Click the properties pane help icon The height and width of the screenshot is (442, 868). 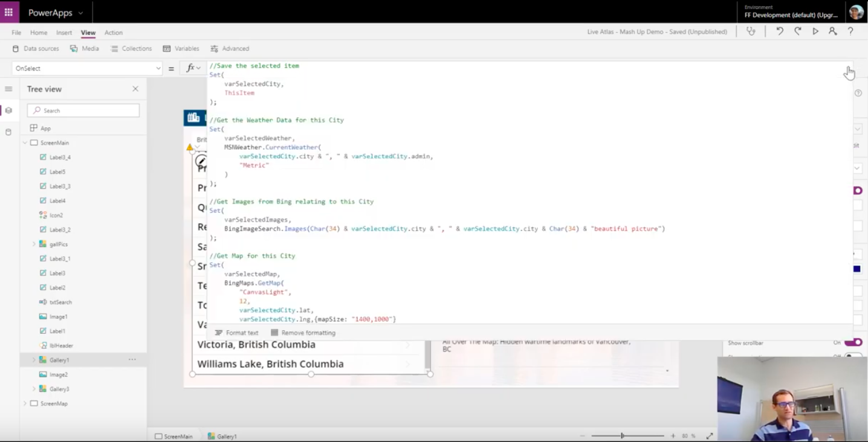point(858,93)
